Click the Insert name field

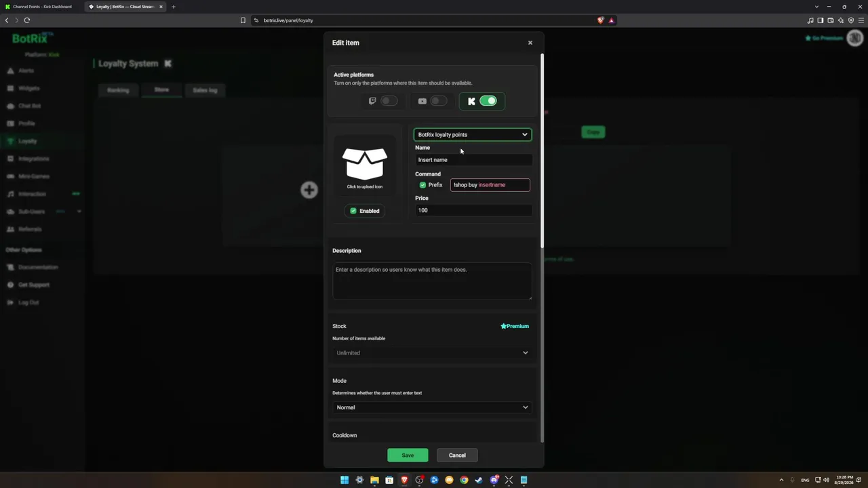473,160
